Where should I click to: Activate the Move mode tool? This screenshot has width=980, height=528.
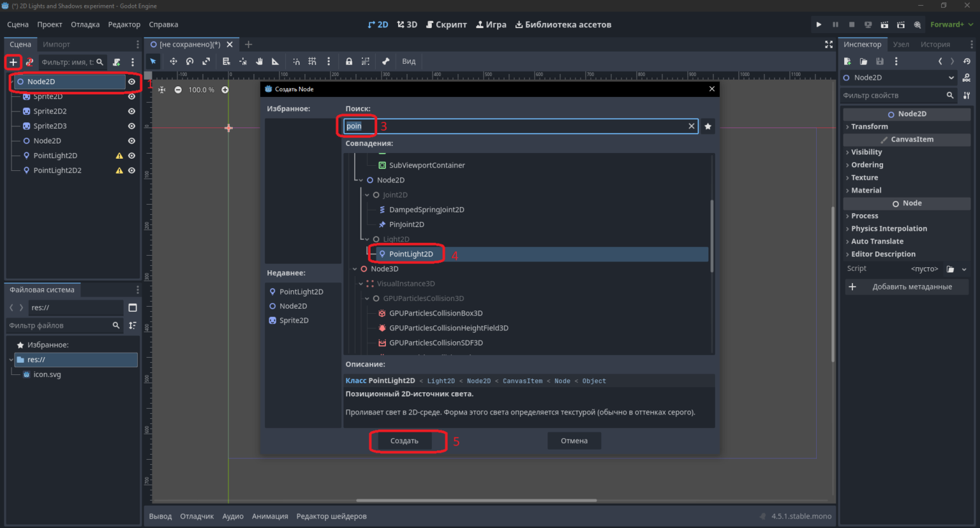tap(173, 61)
